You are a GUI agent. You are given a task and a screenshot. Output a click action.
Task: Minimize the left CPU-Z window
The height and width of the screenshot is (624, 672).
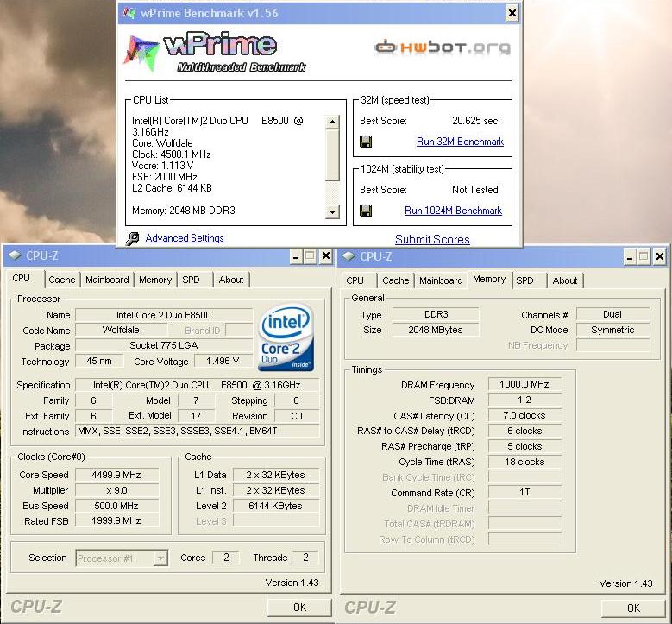296,256
